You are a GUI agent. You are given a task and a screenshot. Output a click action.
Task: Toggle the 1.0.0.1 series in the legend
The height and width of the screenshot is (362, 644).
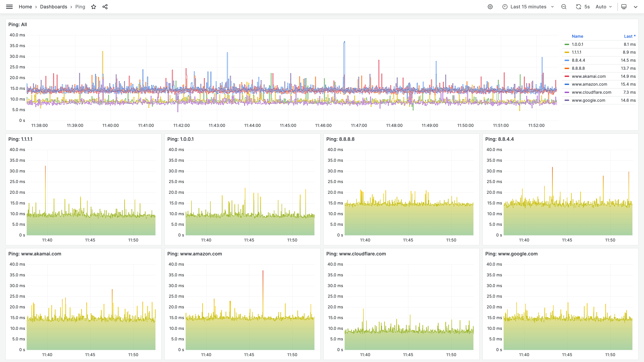click(577, 44)
